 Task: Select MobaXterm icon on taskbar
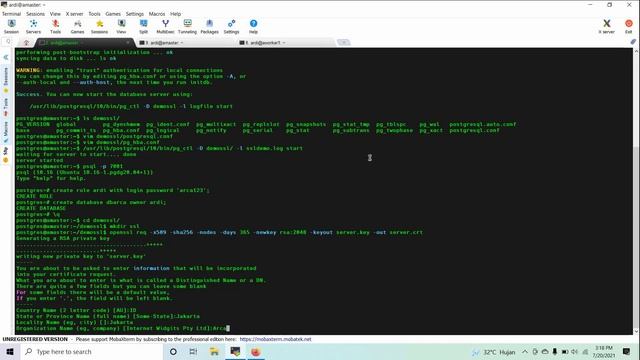[235, 352]
